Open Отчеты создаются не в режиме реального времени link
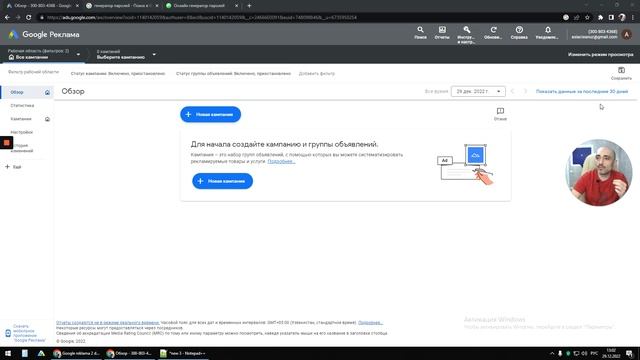 pos(108,322)
